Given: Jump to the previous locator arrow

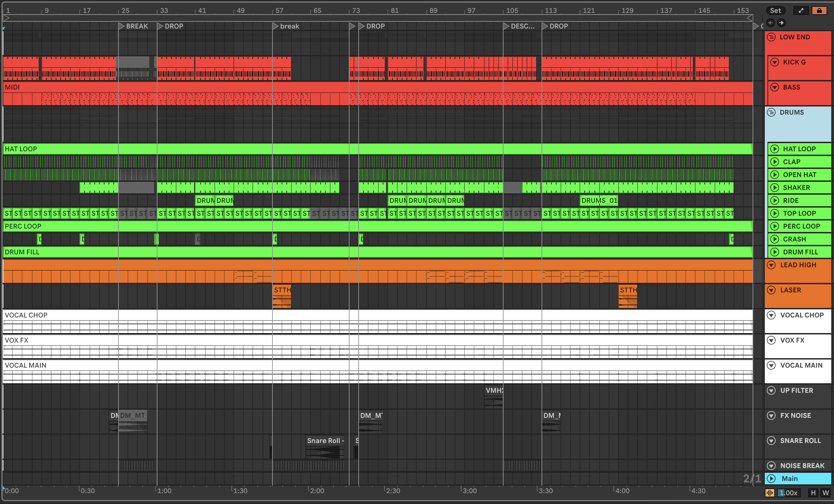Looking at the screenshot, I should point(771,23).
